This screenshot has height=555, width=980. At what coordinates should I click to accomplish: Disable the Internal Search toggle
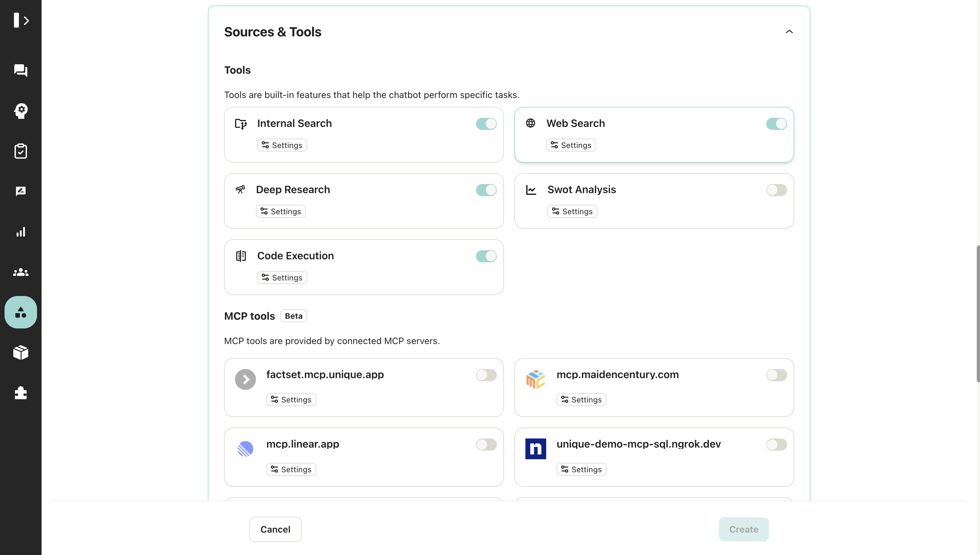coord(486,124)
